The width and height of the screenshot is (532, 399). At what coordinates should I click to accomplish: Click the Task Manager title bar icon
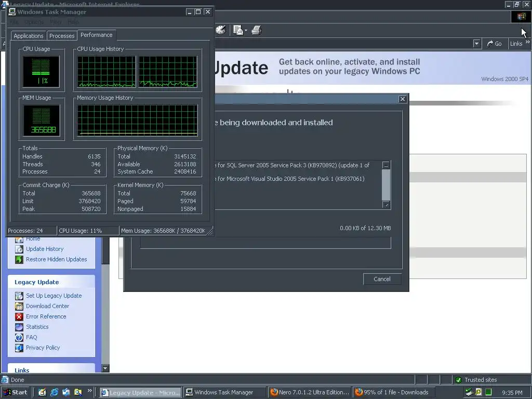(12, 12)
